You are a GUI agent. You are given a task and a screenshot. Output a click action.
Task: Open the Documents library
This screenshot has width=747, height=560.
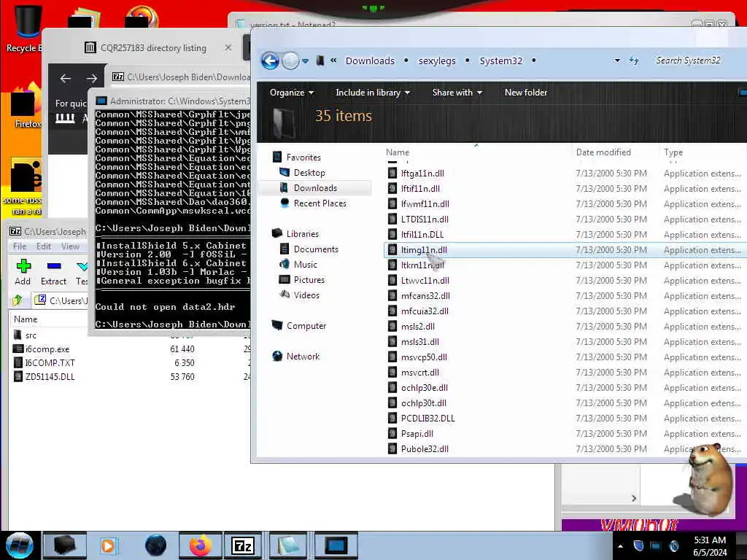tap(315, 249)
